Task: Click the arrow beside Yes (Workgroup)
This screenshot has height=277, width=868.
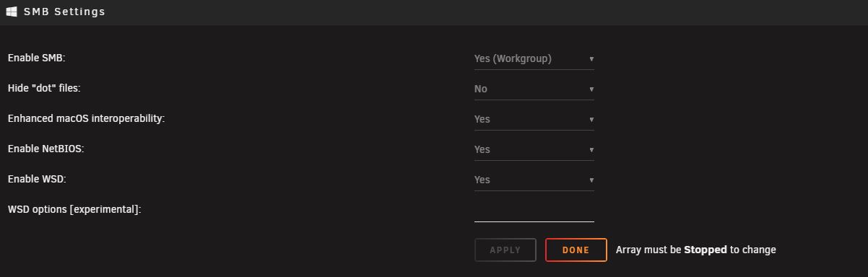Action: pyautogui.click(x=591, y=58)
